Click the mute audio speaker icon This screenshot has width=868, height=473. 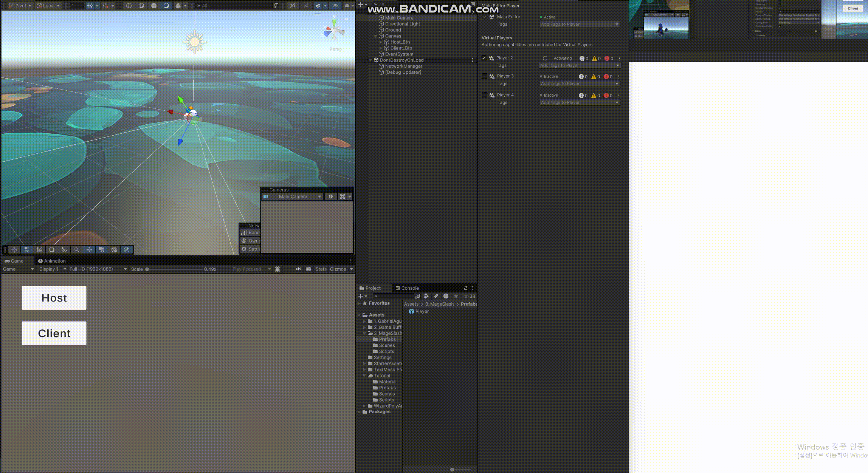pos(298,269)
